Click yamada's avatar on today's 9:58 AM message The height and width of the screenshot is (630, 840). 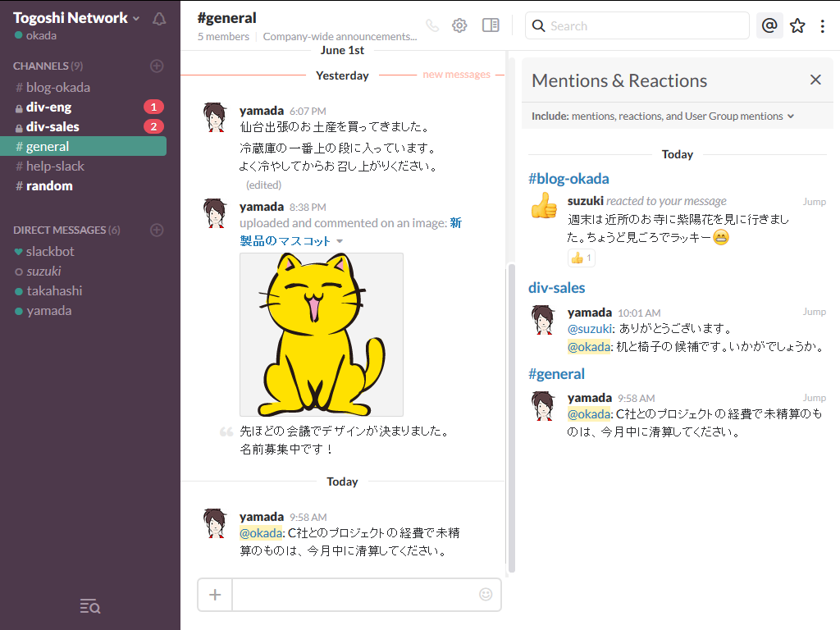(214, 523)
